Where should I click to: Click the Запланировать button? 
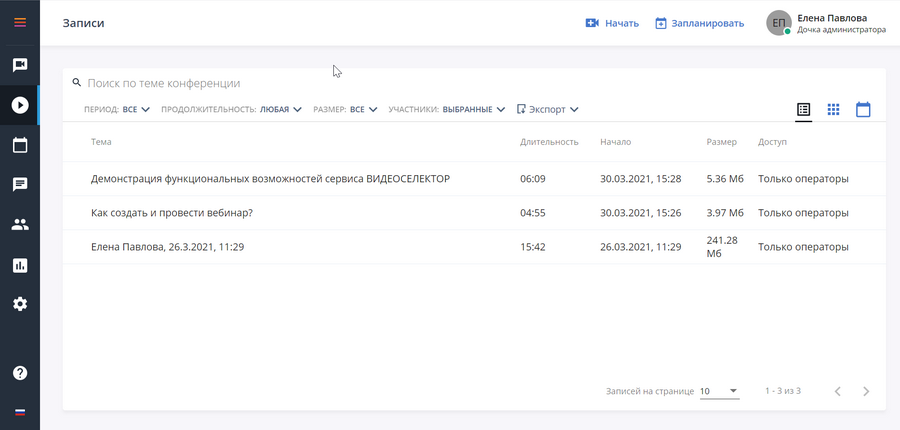(x=700, y=23)
